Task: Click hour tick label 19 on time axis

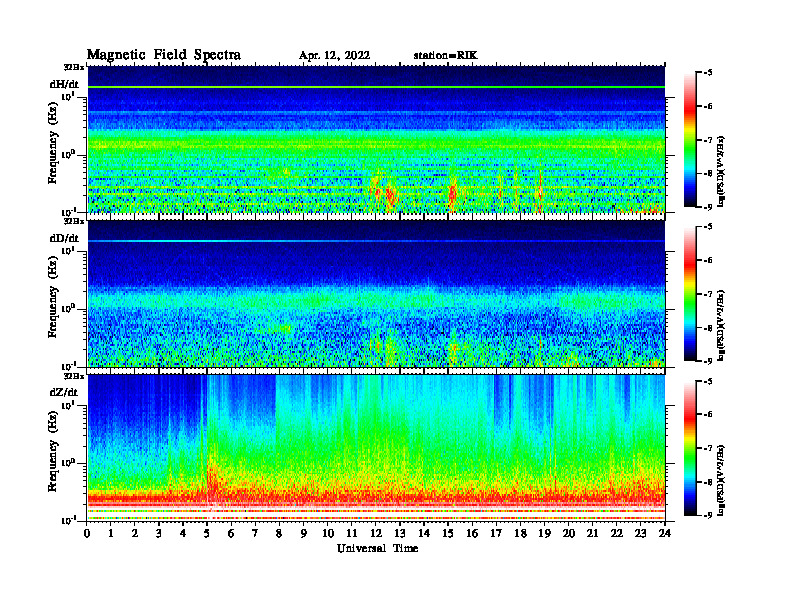Action: [x=544, y=533]
